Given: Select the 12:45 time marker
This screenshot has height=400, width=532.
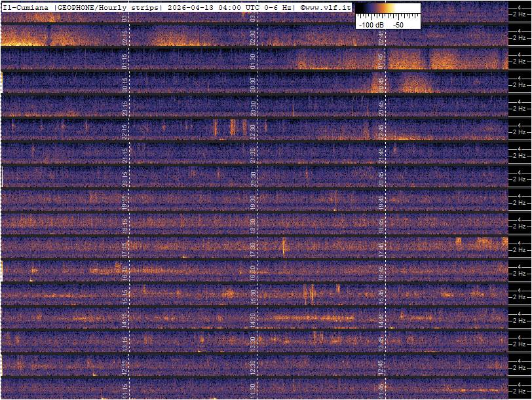Looking at the screenshot, I should (381, 367).
